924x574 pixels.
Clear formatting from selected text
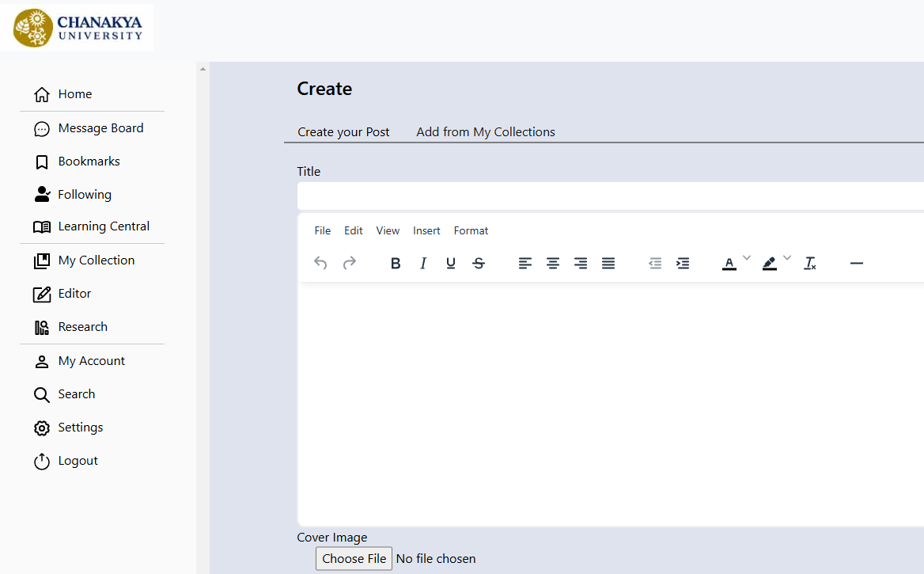(809, 264)
